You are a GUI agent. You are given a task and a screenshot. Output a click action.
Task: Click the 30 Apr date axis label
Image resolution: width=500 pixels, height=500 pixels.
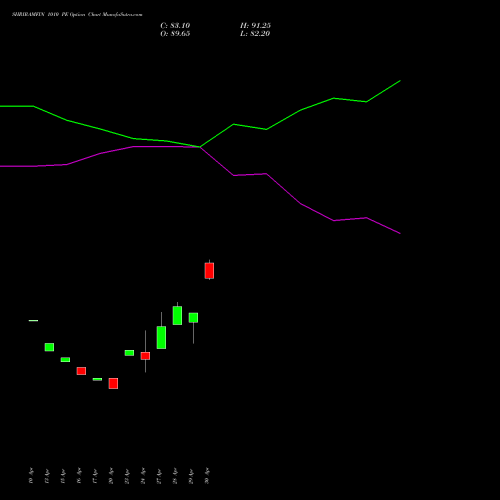pyautogui.click(x=207, y=476)
